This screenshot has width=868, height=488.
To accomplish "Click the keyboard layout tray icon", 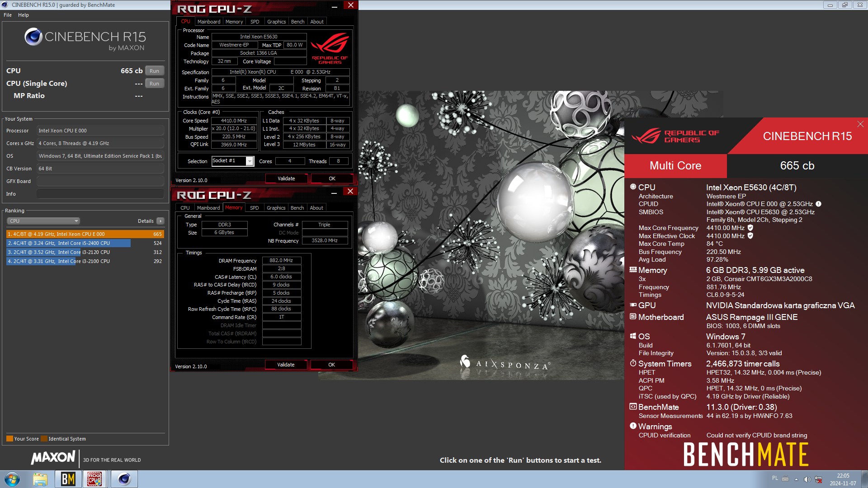I will click(785, 479).
